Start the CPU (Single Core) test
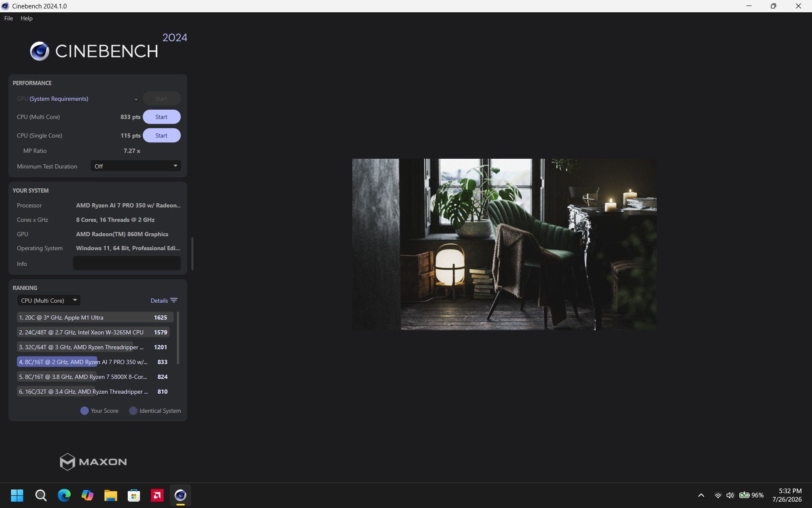Viewport: 812px width, 508px height. pyautogui.click(x=162, y=135)
